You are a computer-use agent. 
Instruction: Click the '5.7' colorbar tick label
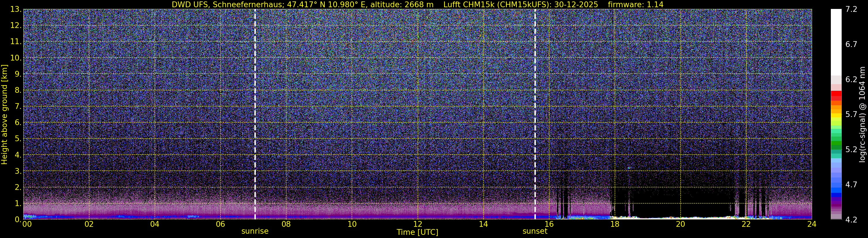coord(851,115)
